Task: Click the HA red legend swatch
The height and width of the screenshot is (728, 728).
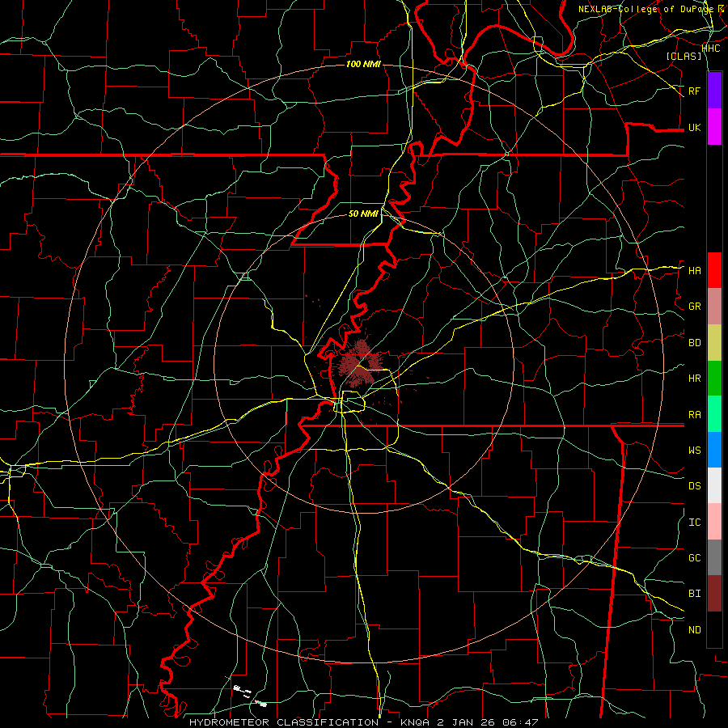Action: click(x=714, y=270)
